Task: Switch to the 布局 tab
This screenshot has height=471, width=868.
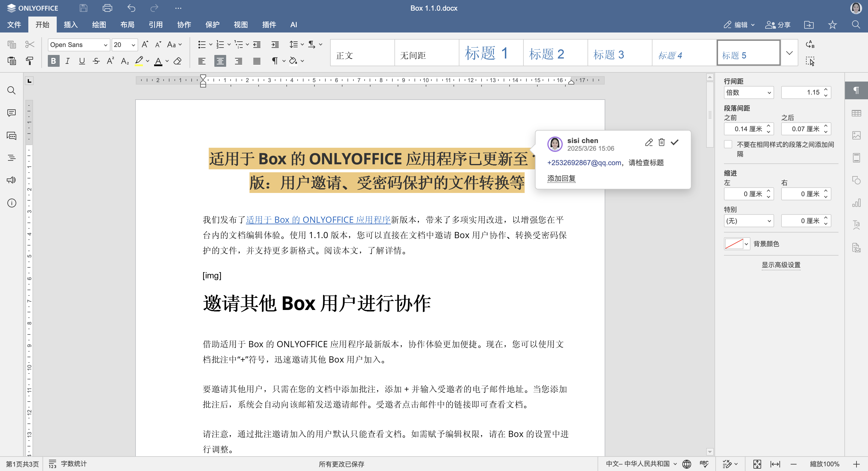Action: (x=127, y=25)
